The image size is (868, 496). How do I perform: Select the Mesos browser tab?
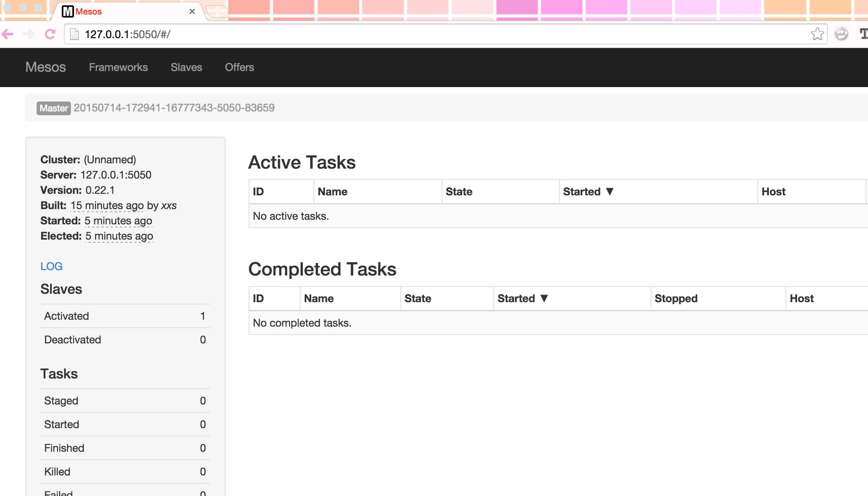point(130,11)
